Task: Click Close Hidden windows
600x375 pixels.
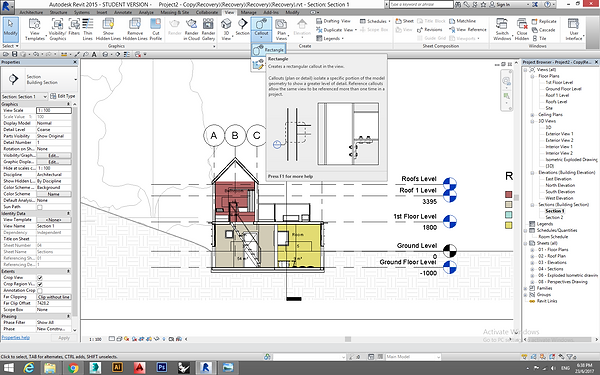Action: [x=522, y=29]
